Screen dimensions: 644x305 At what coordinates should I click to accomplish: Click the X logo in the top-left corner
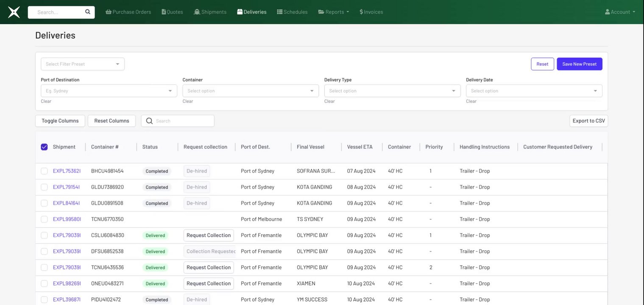(x=14, y=12)
